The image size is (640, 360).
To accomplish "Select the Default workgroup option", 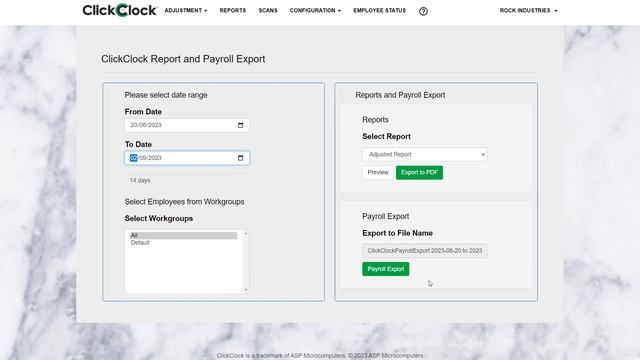I will [183, 243].
